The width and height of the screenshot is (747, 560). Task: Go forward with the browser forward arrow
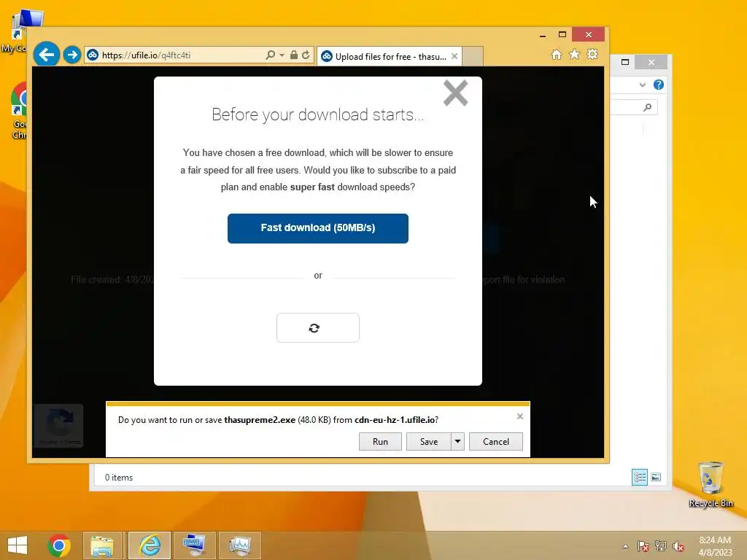point(72,55)
